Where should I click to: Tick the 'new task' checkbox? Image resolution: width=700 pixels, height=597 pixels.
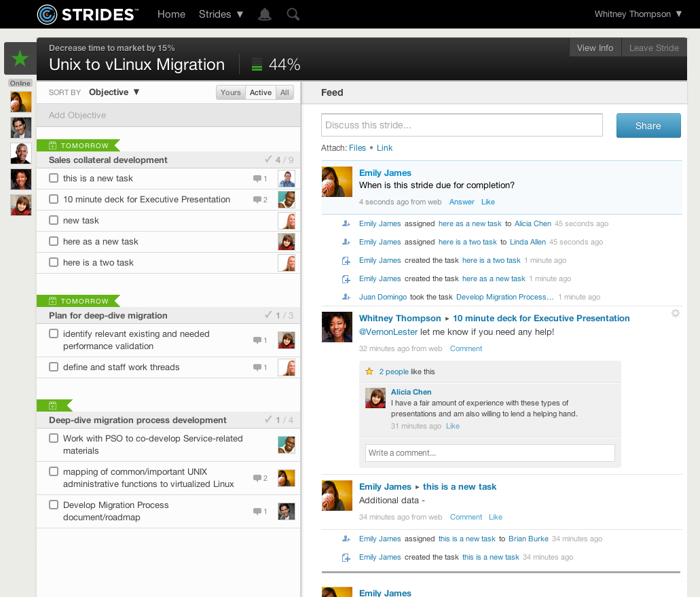tap(54, 220)
